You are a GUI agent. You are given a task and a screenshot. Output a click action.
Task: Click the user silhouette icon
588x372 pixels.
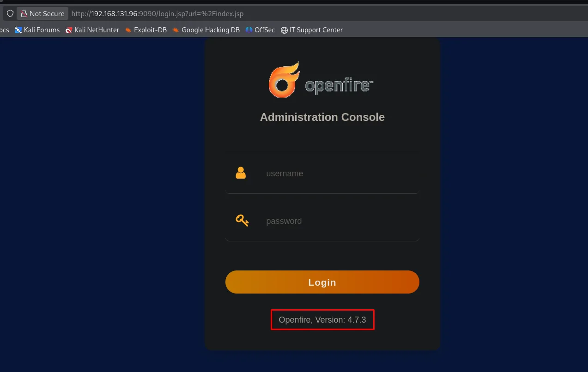point(241,173)
